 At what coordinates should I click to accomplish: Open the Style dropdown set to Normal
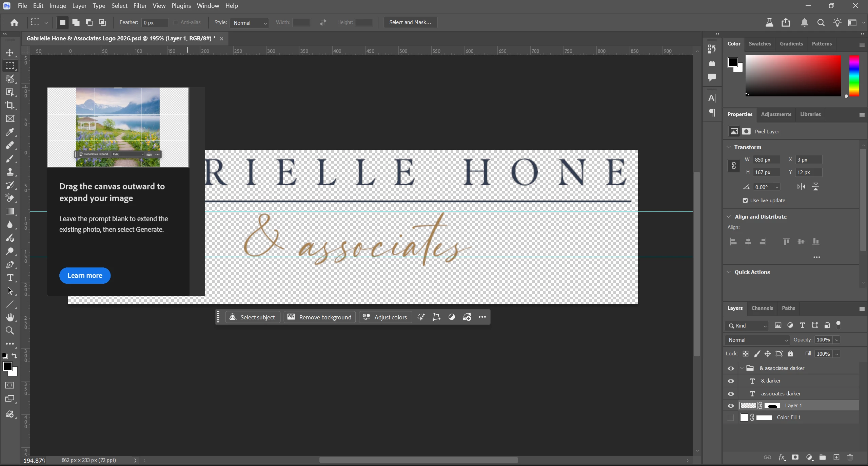[250, 23]
